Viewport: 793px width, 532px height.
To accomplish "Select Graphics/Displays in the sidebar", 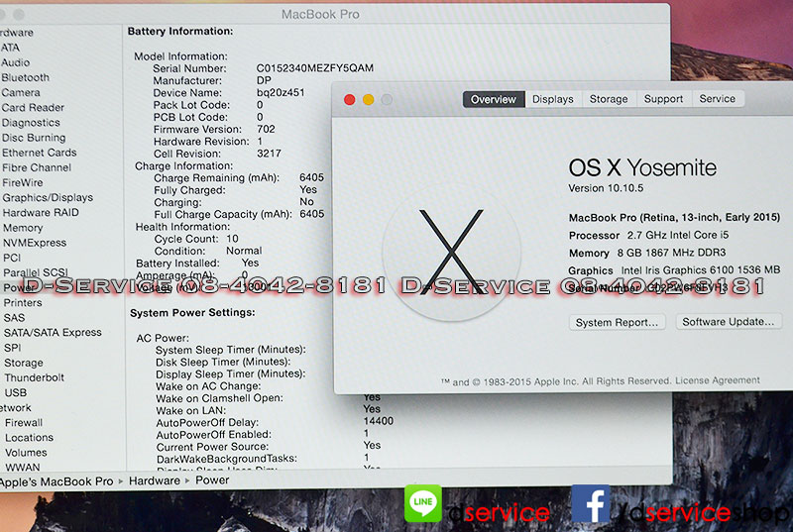I will 48,197.
